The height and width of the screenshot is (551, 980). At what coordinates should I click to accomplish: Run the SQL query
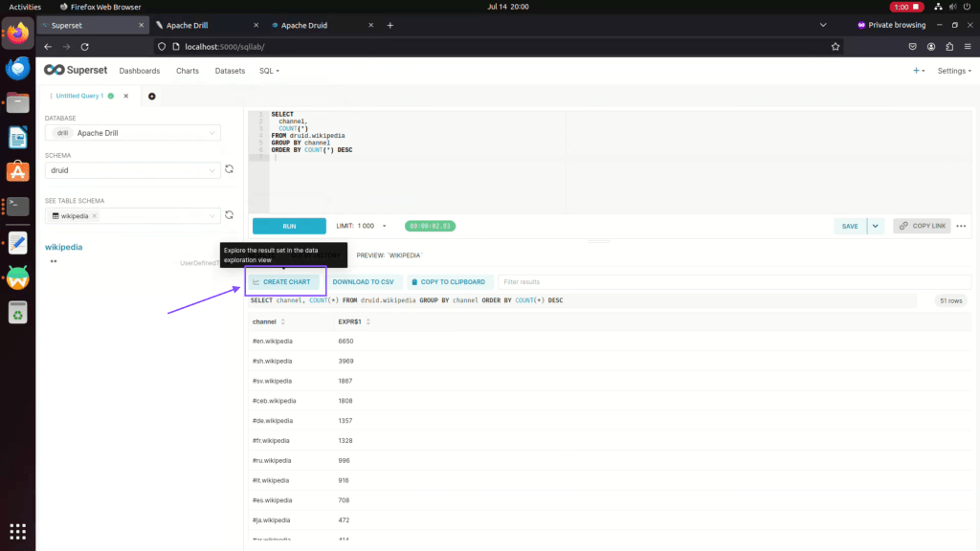(x=289, y=226)
